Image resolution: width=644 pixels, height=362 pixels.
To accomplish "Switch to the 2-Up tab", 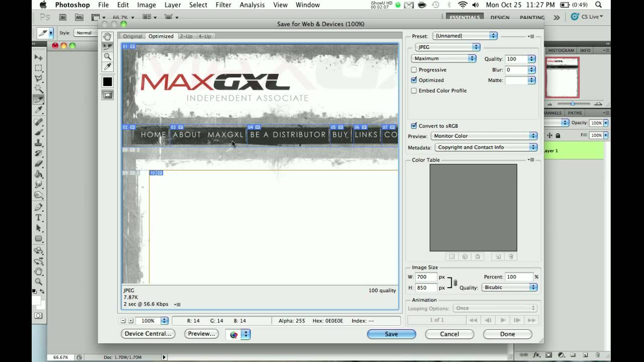I will pyautogui.click(x=186, y=36).
